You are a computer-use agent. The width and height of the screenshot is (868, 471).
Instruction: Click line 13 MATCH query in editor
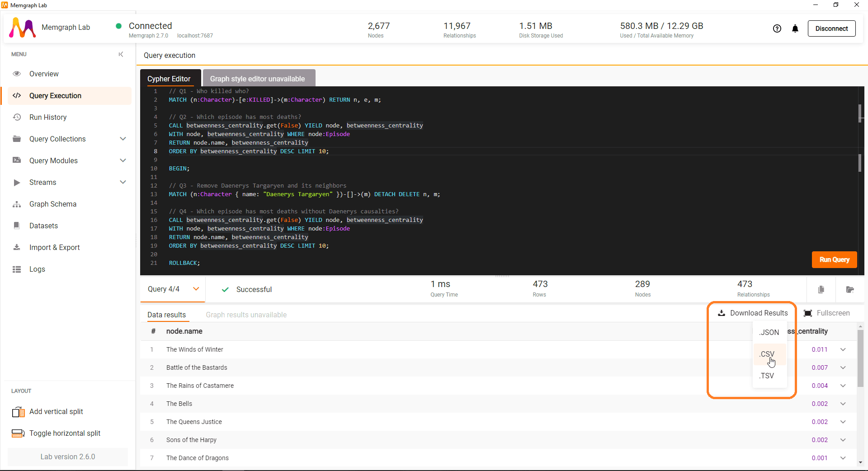304,194
